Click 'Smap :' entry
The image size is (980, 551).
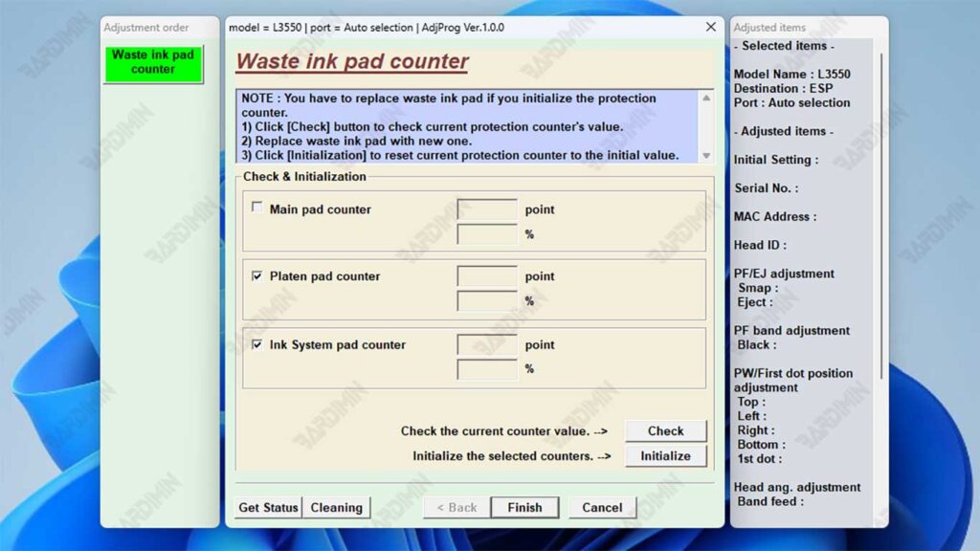coord(758,288)
